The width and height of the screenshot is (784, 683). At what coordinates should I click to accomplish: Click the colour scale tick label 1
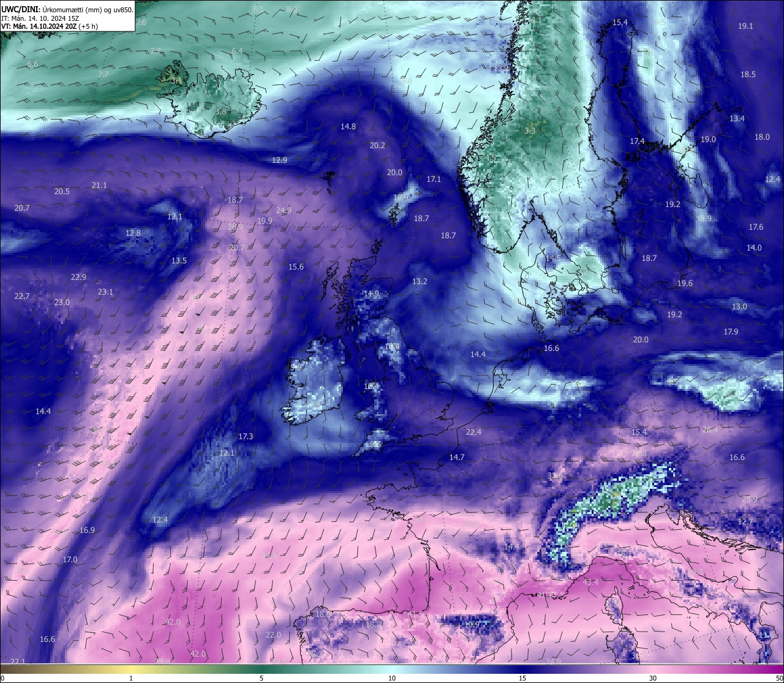click(131, 678)
